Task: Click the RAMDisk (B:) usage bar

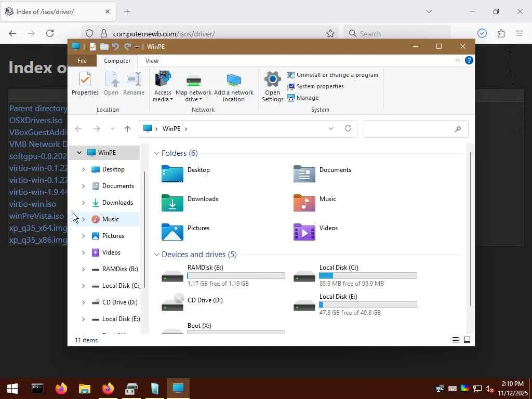Action: click(236, 276)
